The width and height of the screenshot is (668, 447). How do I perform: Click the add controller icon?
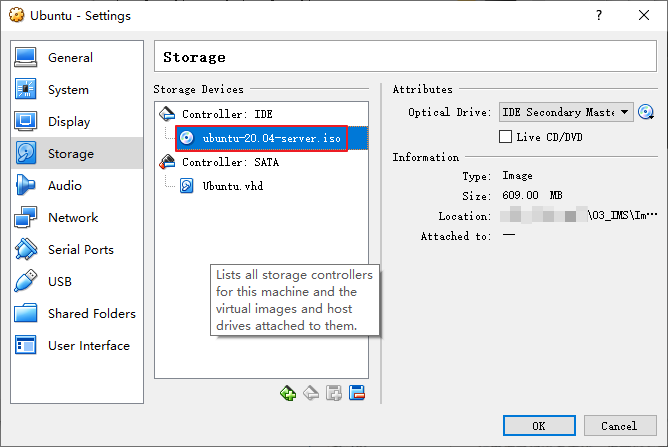pos(288,393)
